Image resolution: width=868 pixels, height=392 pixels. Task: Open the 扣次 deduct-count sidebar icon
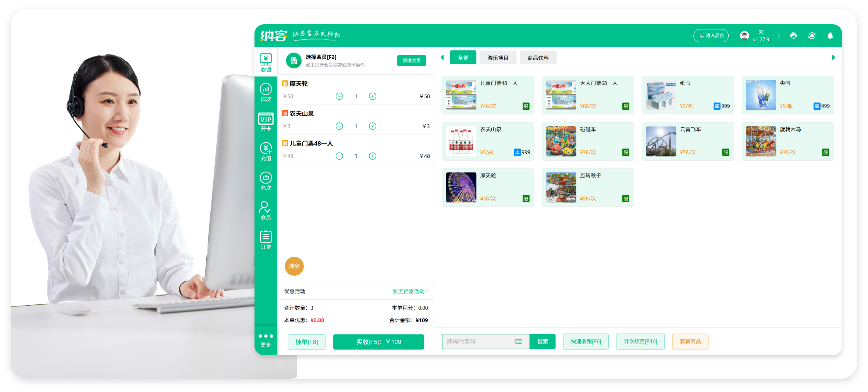coord(266,92)
